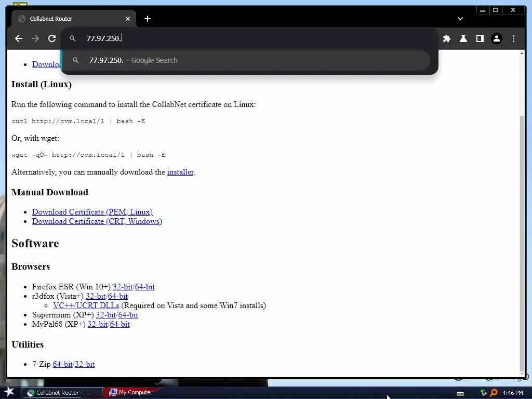Reload the page with the refresh icon
532x399 pixels.
click(x=52, y=38)
